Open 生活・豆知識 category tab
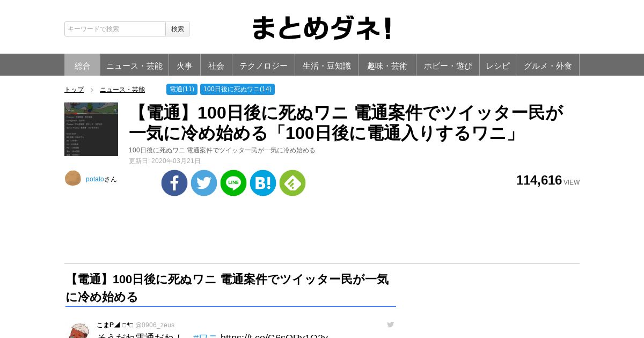The height and width of the screenshot is (338, 644). pyautogui.click(x=327, y=65)
